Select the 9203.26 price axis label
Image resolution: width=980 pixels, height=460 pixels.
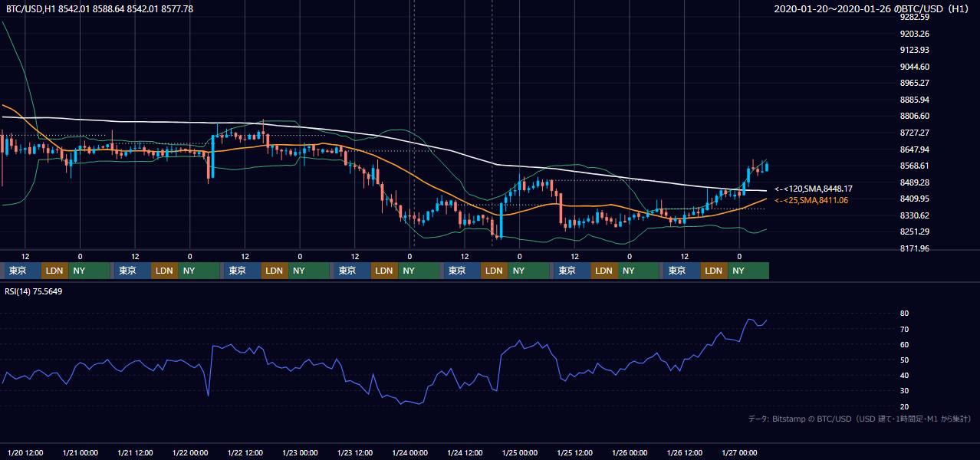915,34
